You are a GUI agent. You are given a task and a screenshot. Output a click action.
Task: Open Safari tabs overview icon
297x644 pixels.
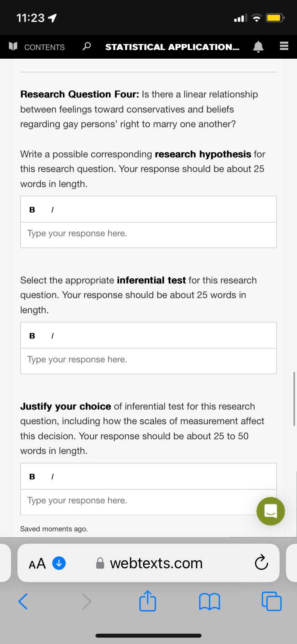pos(272,601)
